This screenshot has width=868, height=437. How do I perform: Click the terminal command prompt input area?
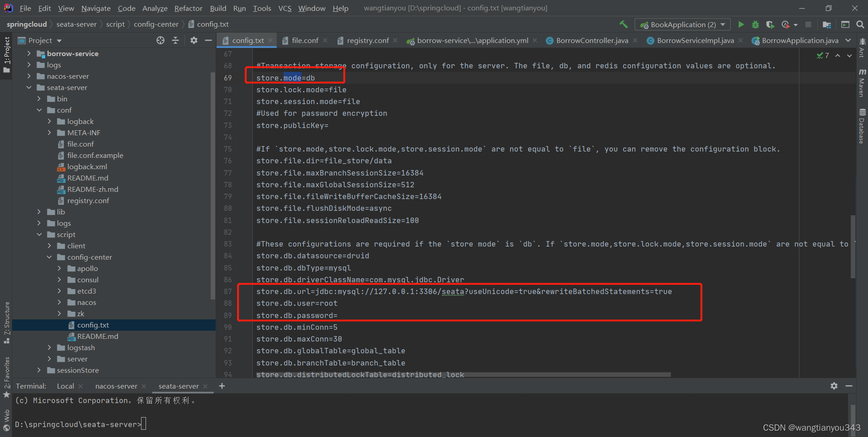(144, 424)
